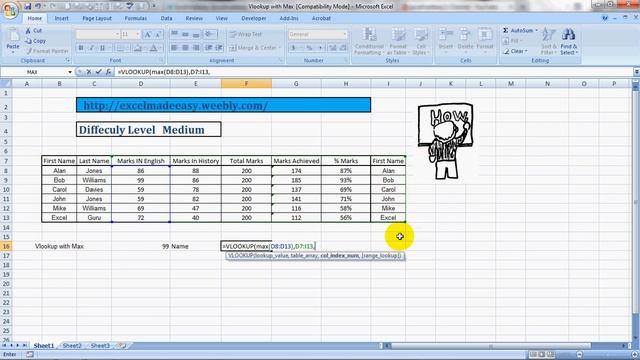The height and width of the screenshot is (360, 640).
Task: Select column F header
Action: [x=246, y=84]
